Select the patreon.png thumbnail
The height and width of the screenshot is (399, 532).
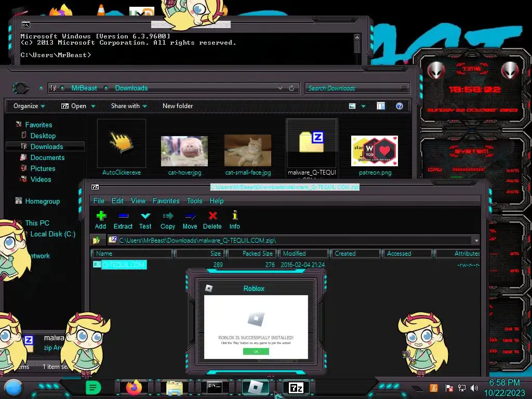pyautogui.click(x=375, y=151)
